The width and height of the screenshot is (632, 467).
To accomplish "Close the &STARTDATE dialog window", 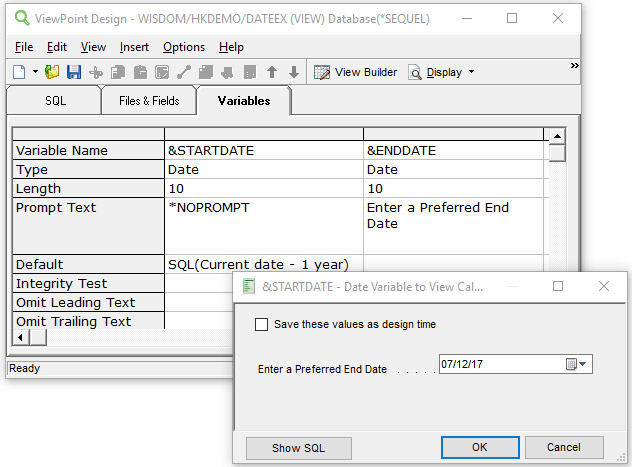I will tap(604, 286).
